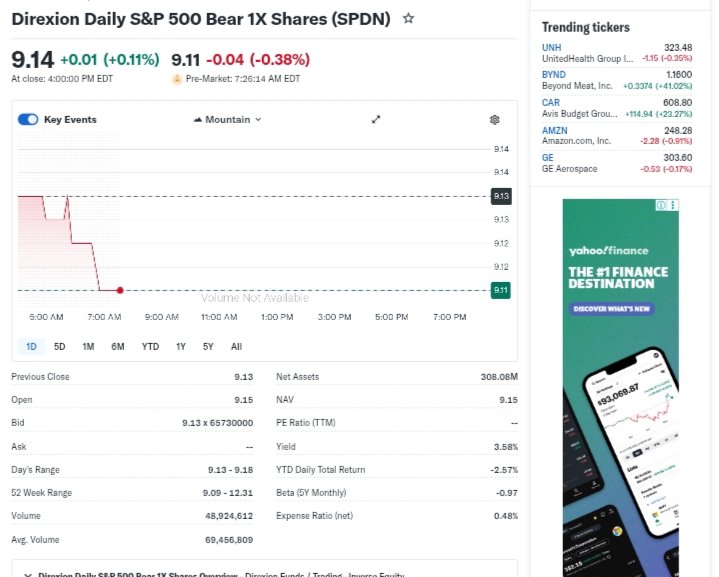Open the Mountain chart type dropdown
Screen dimensions: 719x577
(227, 120)
